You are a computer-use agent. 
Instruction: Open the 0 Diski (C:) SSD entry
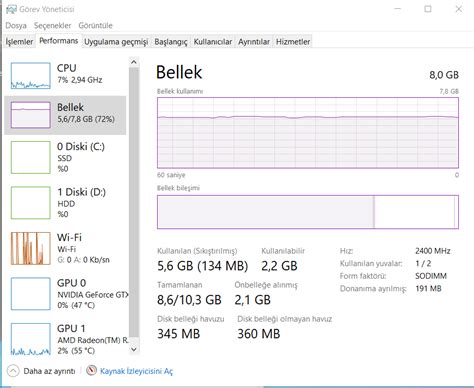[x=65, y=157]
